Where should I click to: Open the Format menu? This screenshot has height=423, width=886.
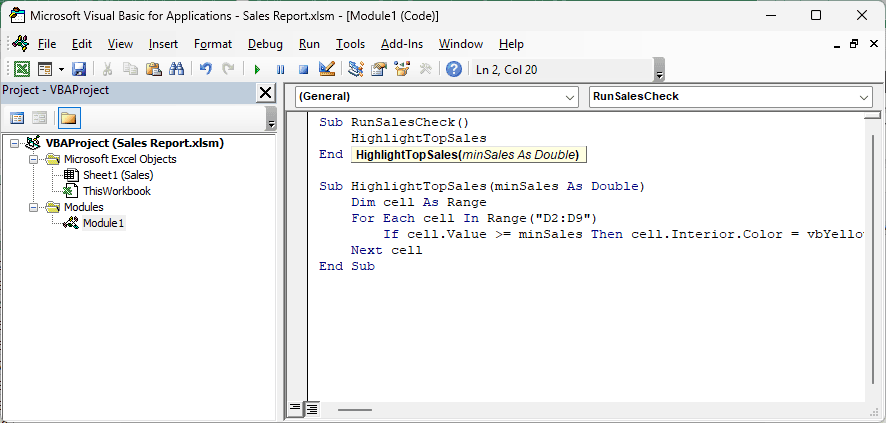click(213, 44)
